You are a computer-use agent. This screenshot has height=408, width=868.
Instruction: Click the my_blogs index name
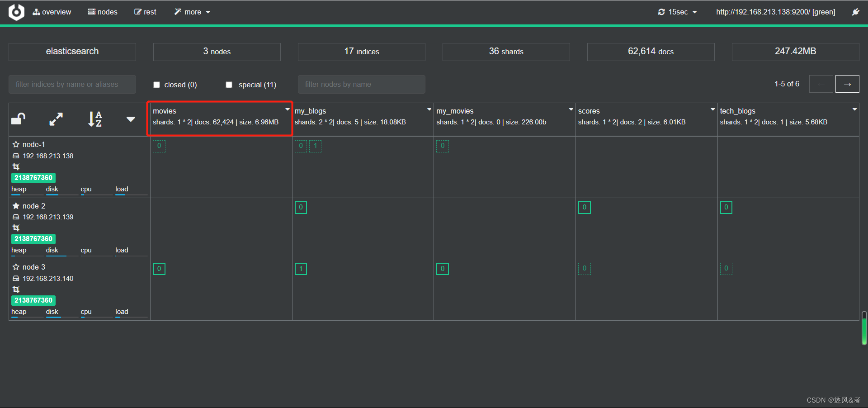tap(310, 111)
